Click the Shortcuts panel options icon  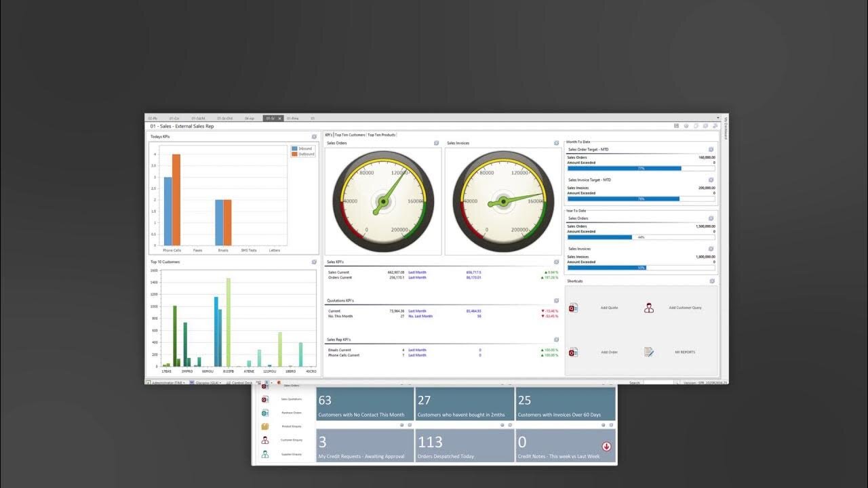[711, 281]
